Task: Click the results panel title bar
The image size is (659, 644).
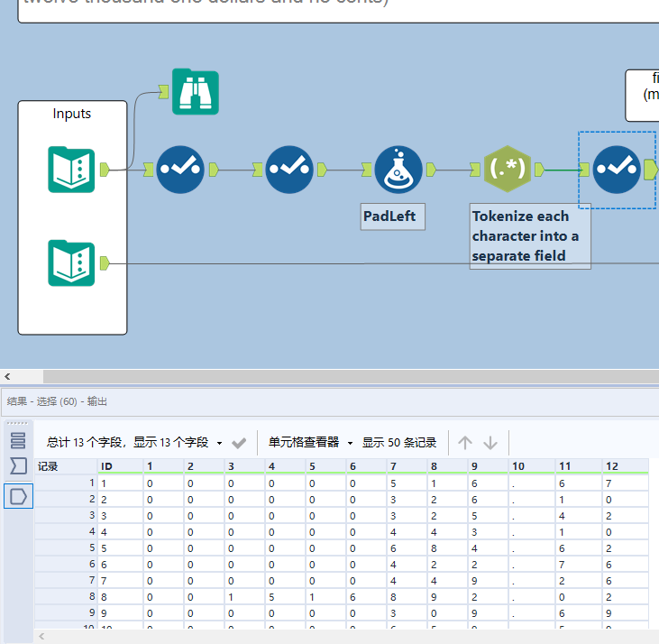Action: point(330,401)
